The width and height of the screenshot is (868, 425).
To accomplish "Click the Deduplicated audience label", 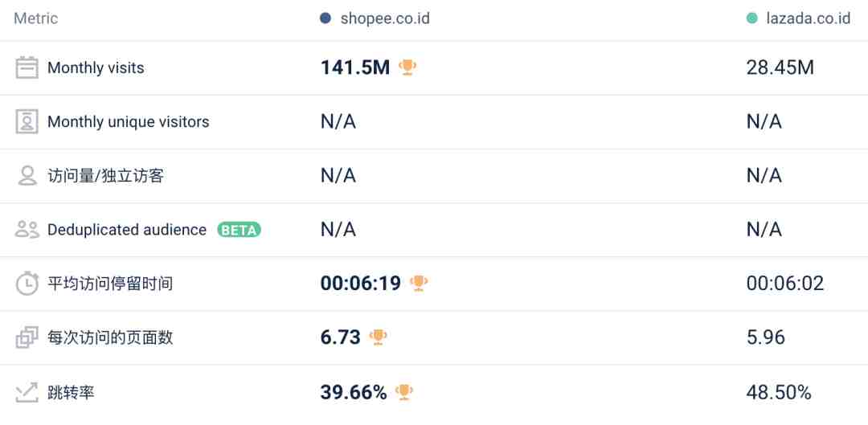I will tap(127, 230).
